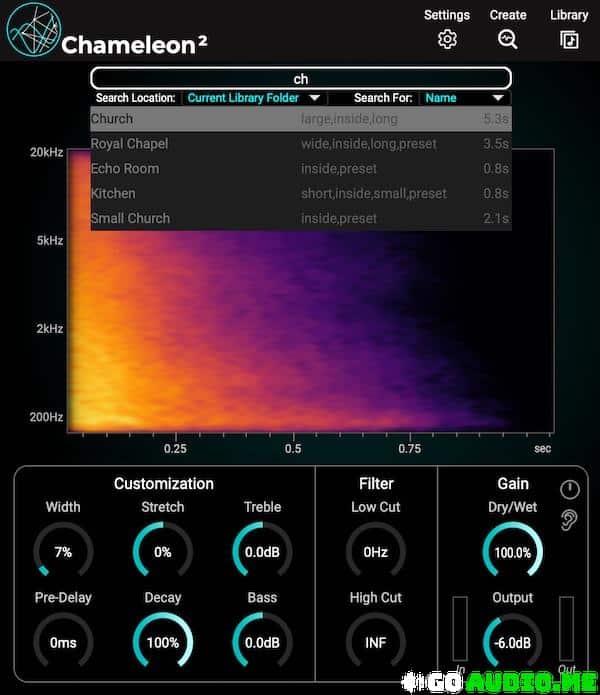Click the Low Cut knob showing 0Hz
Image resolution: width=600 pixels, height=695 pixels.
pos(376,551)
